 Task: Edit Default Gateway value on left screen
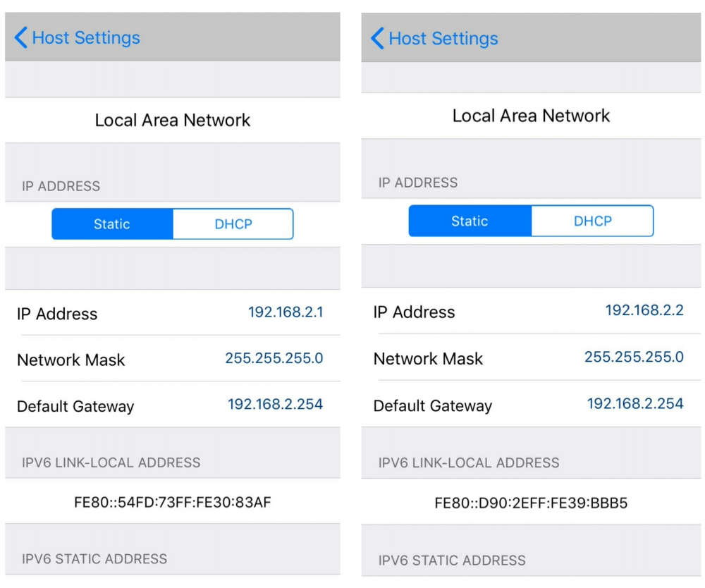point(275,404)
